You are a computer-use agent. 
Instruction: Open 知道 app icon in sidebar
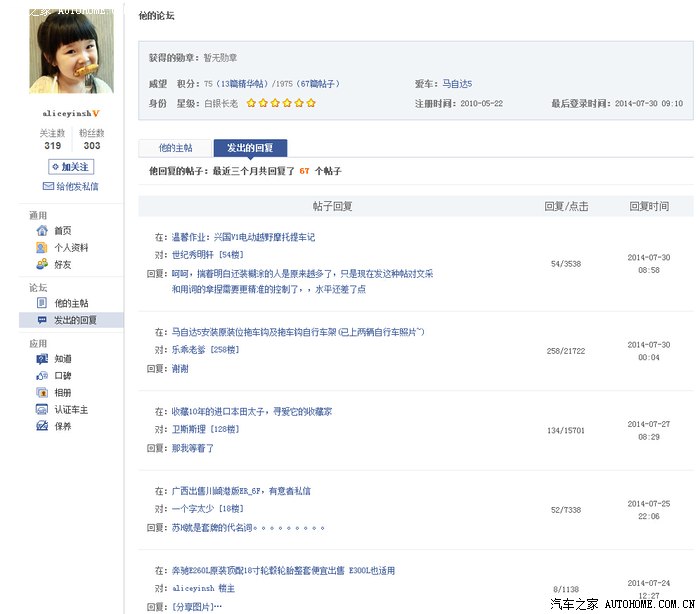pyautogui.click(x=42, y=359)
